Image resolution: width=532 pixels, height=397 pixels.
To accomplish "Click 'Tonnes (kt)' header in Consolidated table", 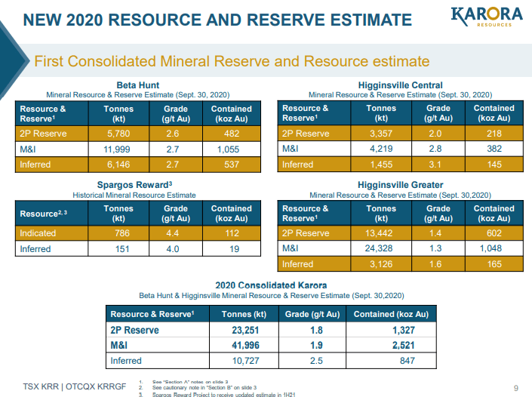I will (x=244, y=314).
